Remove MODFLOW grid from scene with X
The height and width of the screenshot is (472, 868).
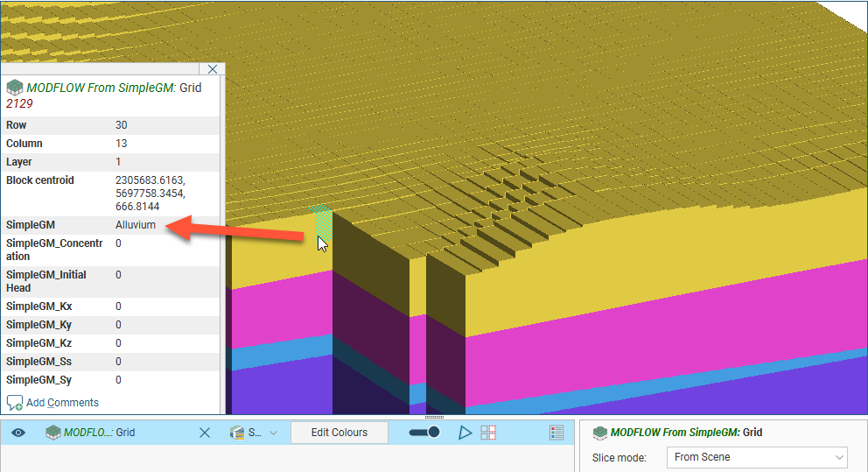pos(204,433)
